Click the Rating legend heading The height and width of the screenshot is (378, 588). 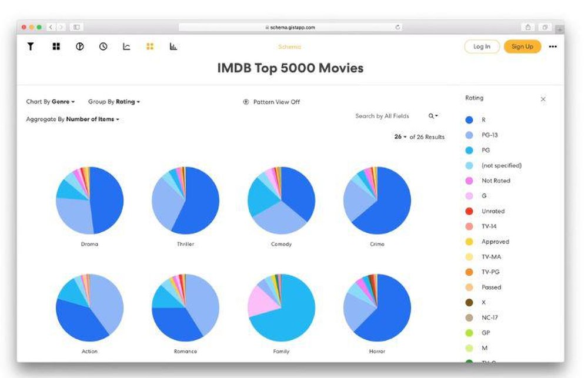(x=475, y=98)
